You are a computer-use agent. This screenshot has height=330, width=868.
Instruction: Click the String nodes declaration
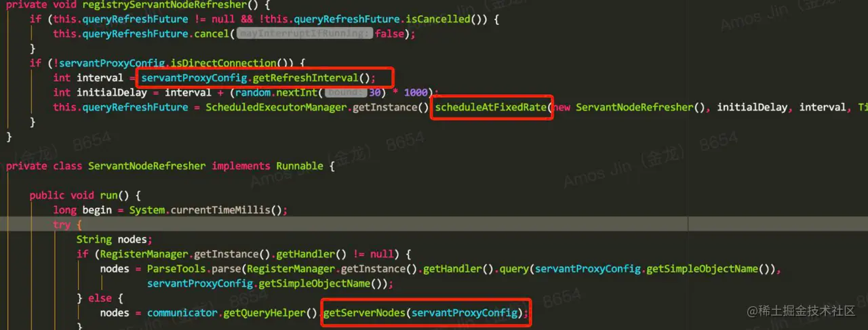pyautogui.click(x=114, y=239)
